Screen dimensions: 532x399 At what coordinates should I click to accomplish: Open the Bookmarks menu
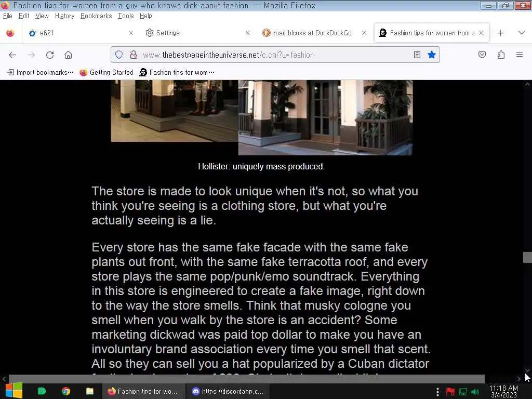coord(96,16)
